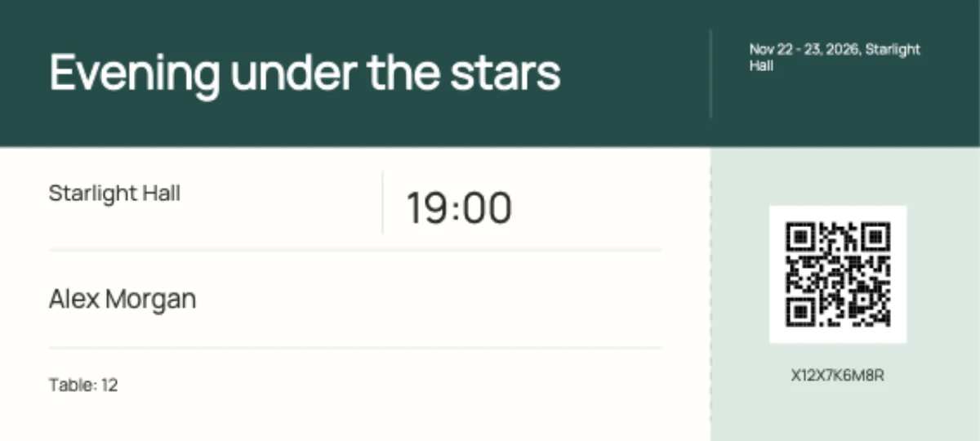Select the "Table: 12" text
This screenshot has width=980, height=441.
pos(83,385)
